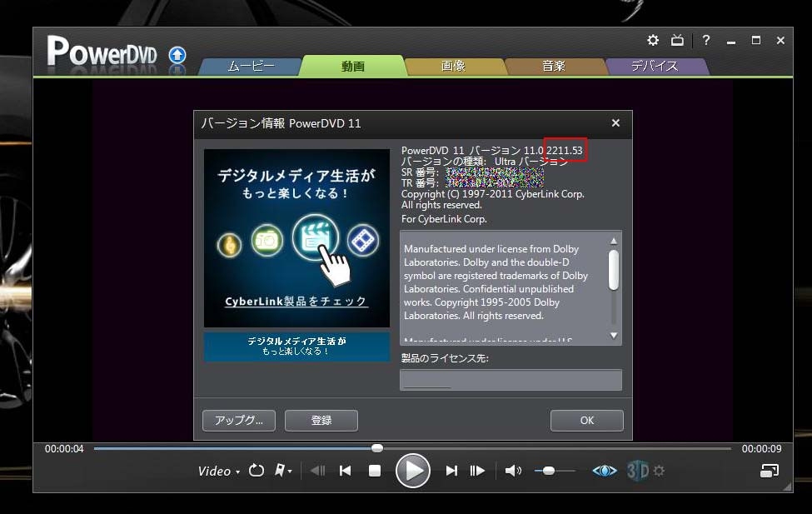Screen dimensions: 812x514
Task: Open the Video source dropdown
Action: 218,471
